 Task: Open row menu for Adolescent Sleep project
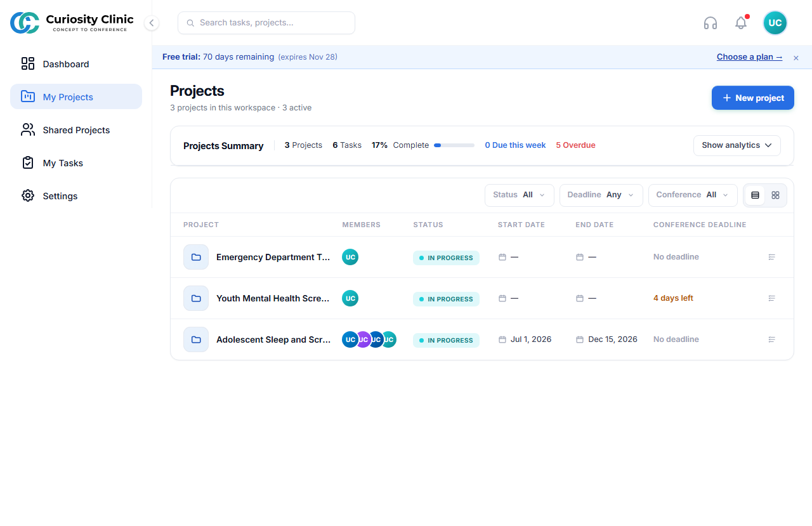click(x=772, y=339)
